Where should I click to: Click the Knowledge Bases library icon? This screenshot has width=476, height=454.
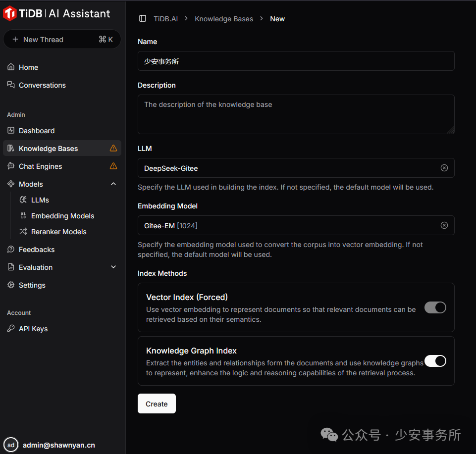click(11, 148)
